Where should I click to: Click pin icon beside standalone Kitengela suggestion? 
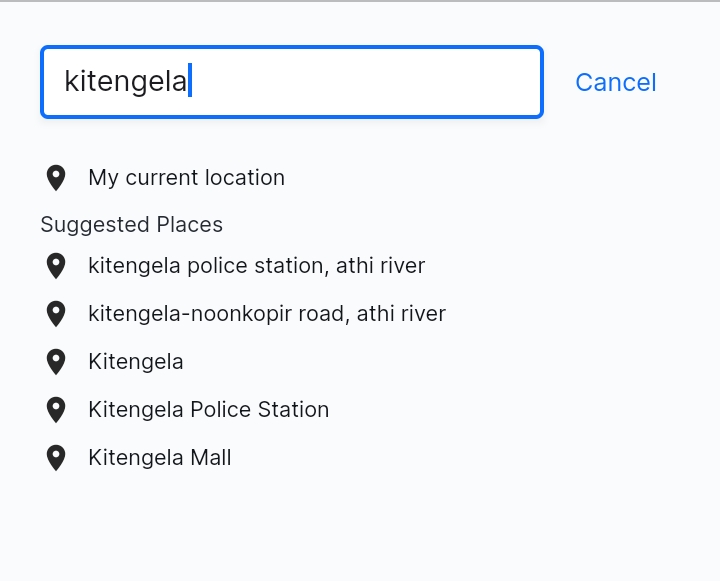point(56,362)
